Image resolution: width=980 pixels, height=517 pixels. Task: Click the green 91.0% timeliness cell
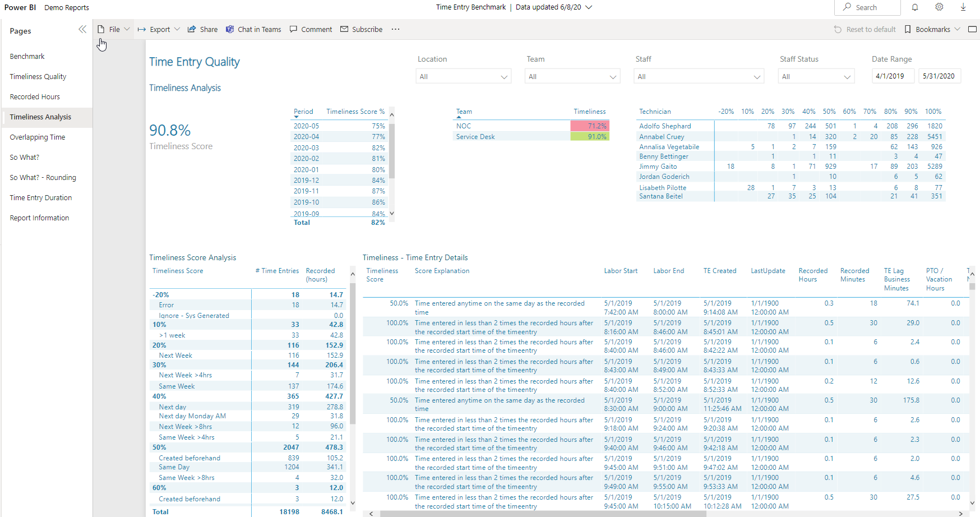(590, 136)
